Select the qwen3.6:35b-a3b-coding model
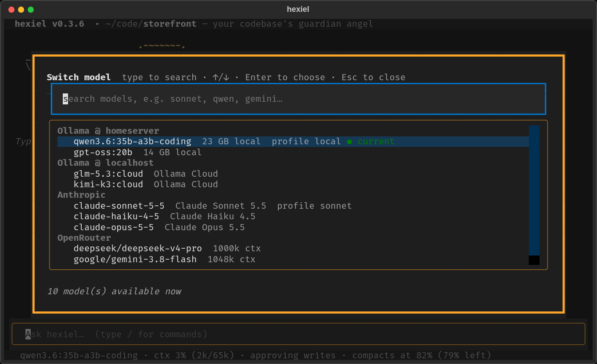The width and height of the screenshot is (597, 364). coord(293,142)
